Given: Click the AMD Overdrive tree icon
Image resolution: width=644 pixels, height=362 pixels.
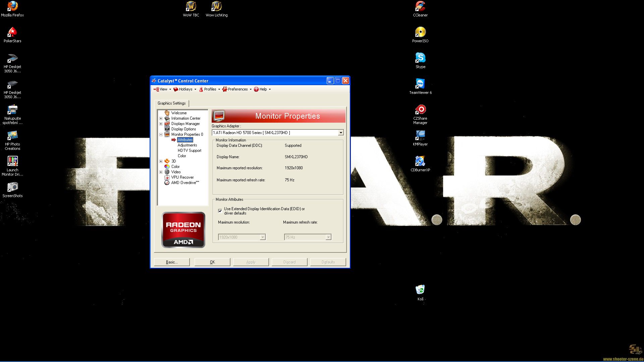Looking at the screenshot, I should [167, 183].
